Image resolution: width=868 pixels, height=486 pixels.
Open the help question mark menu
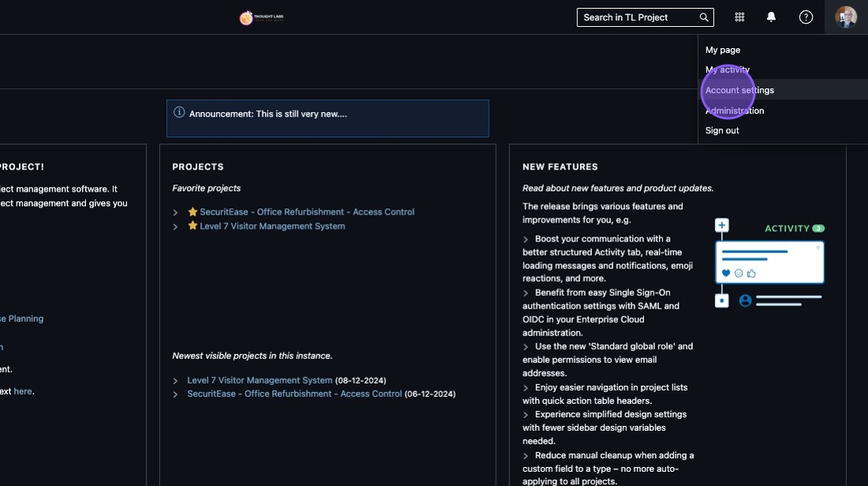(x=806, y=17)
